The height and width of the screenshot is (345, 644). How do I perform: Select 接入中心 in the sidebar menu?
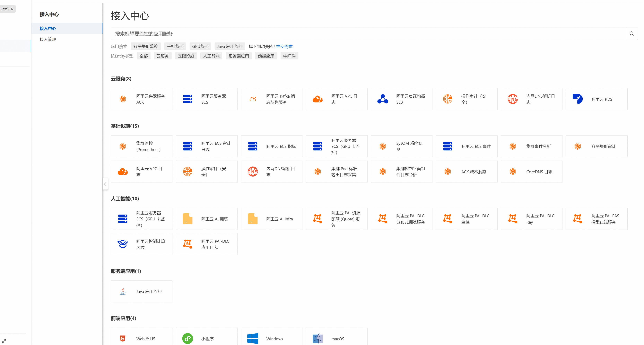coord(67,28)
